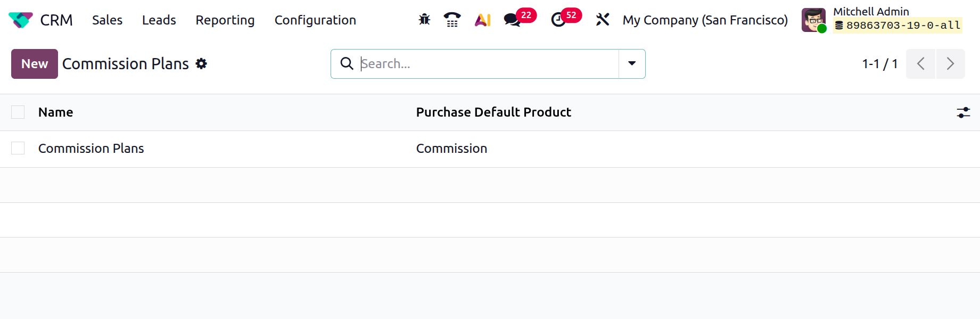
Task: Click the gear icon beside Commission Plans
Action: point(201,64)
